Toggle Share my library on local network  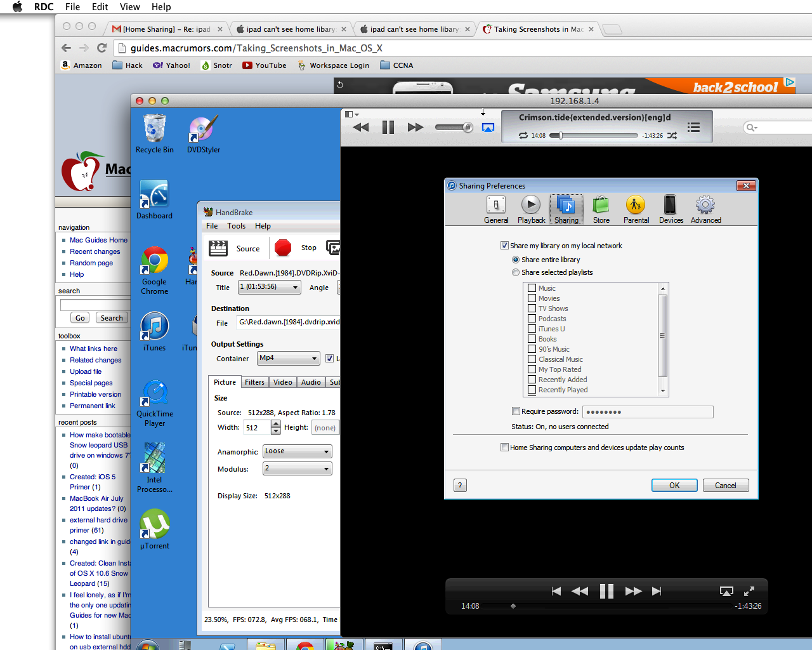point(504,246)
